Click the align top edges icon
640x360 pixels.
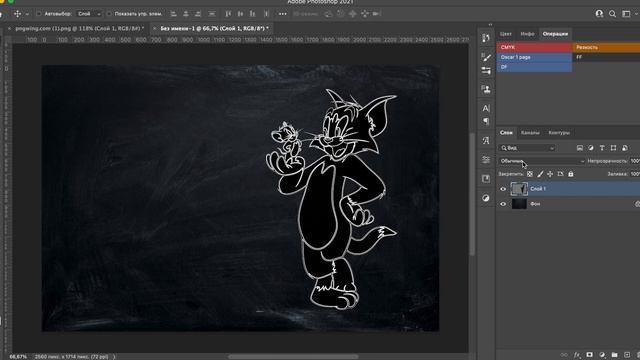(228, 14)
